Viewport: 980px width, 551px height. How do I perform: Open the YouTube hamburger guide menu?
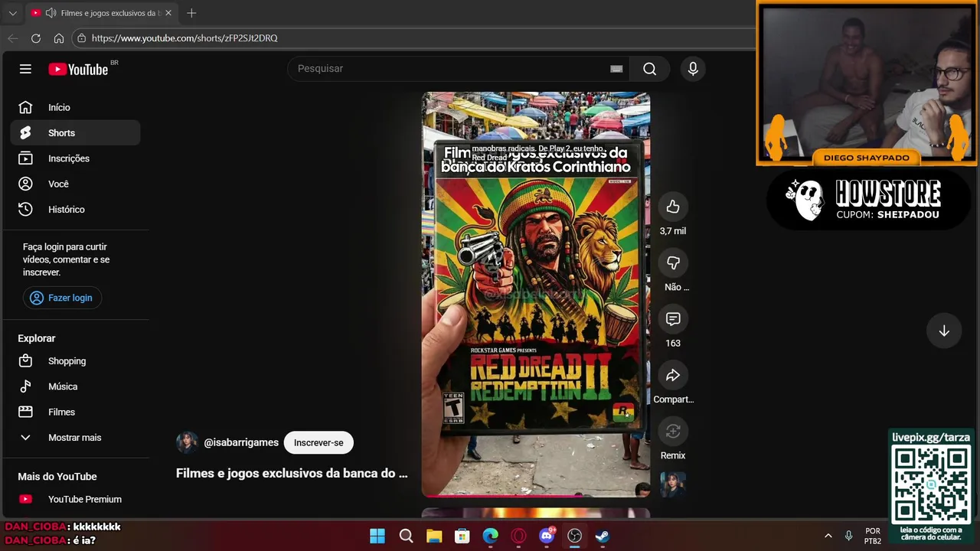(25, 69)
